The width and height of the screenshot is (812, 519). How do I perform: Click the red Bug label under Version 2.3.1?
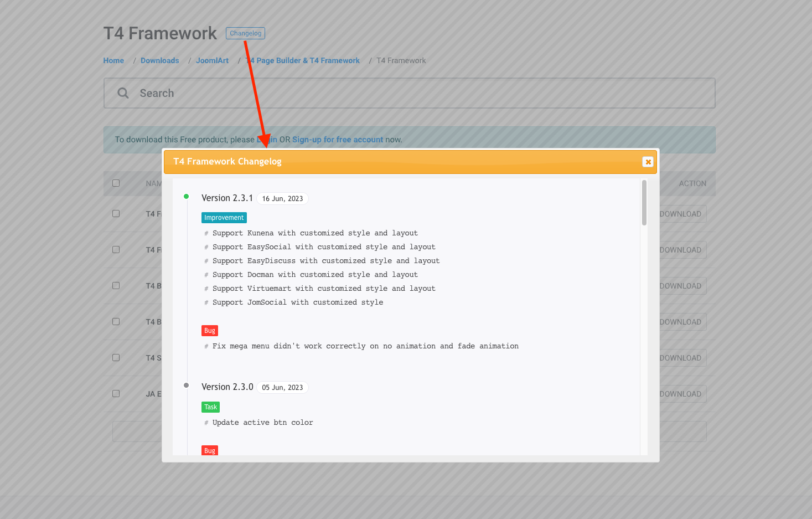210,331
